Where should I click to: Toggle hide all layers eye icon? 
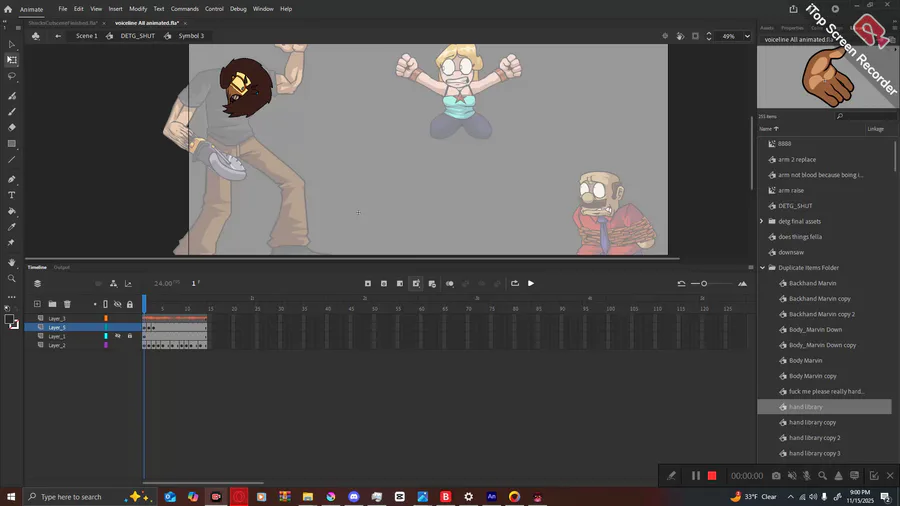point(118,304)
